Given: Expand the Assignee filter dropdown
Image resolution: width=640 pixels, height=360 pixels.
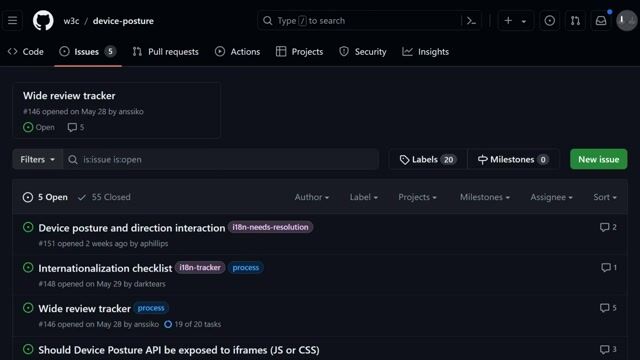Looking at the screenshot, I should click(551, 197).
